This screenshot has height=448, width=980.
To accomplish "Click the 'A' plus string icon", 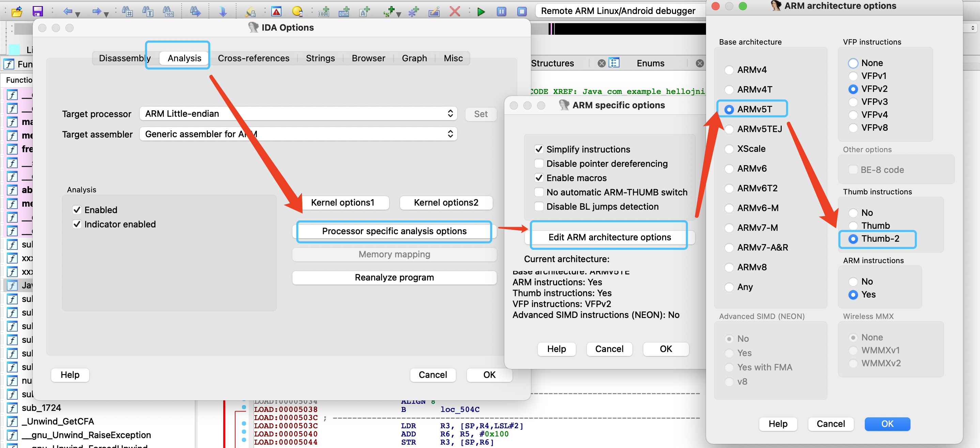I will click(x=365, y=11).
